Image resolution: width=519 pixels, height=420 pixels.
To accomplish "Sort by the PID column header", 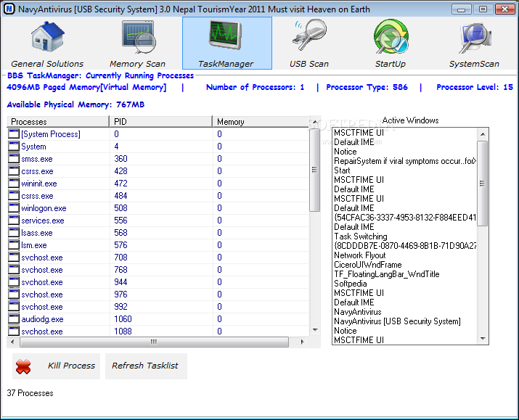I will 161,121.
